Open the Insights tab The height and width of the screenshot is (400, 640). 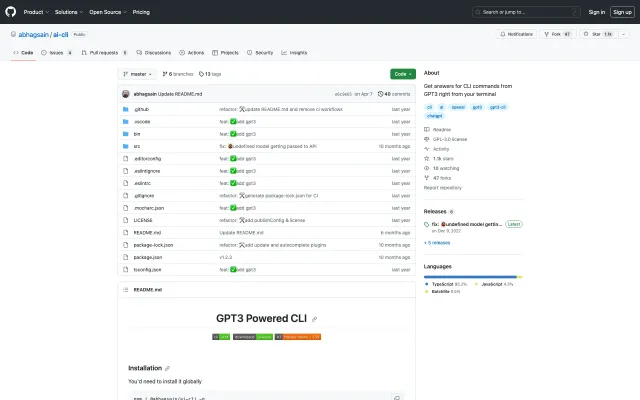[295, 52]
